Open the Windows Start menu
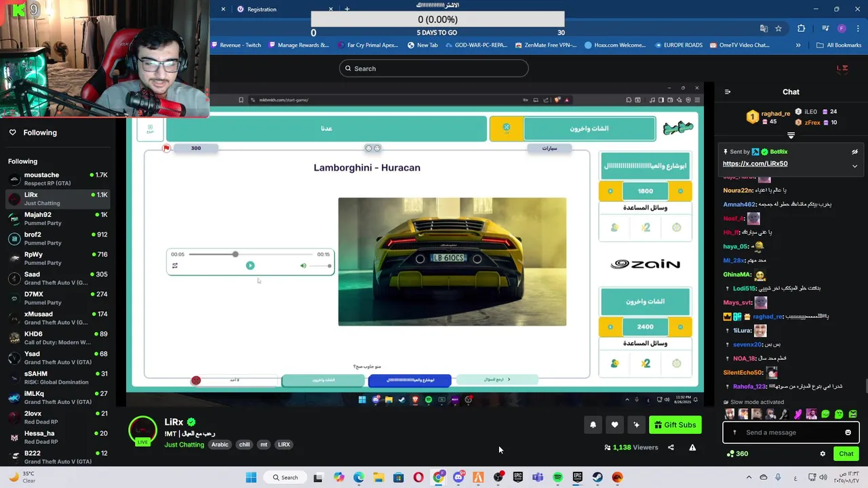Screen dimensions: 868x488 (x=251, y=477)
